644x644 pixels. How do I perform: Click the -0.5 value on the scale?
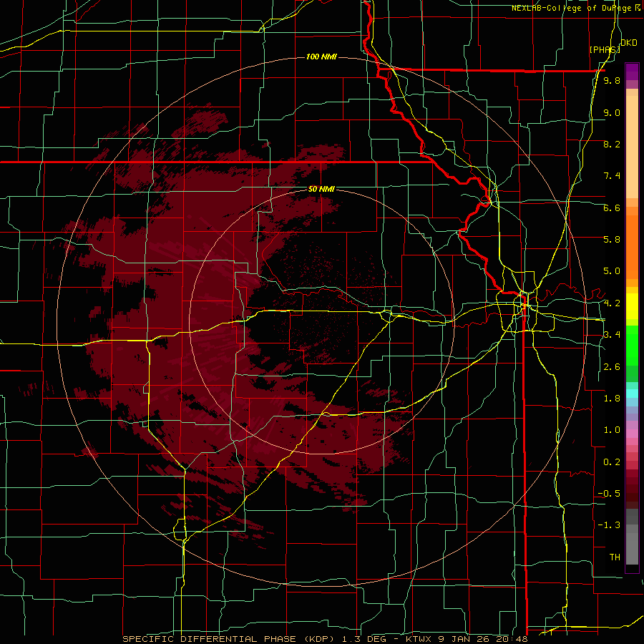pos(609,494)
